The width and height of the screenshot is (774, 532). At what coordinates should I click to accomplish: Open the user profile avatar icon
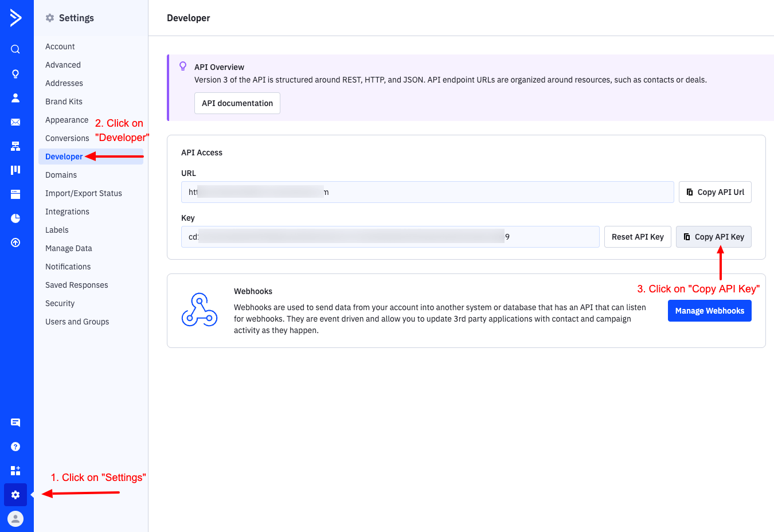(x=15, y=519)
